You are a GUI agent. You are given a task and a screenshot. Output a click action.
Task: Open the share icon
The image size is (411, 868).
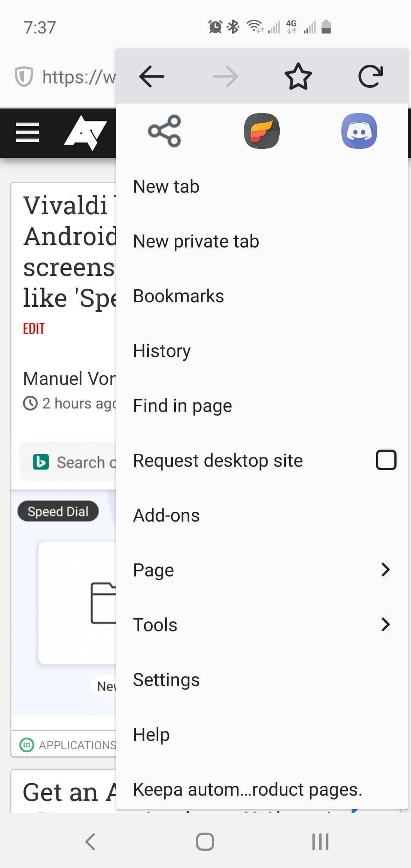pyautogui.click(x=164, y=131)
